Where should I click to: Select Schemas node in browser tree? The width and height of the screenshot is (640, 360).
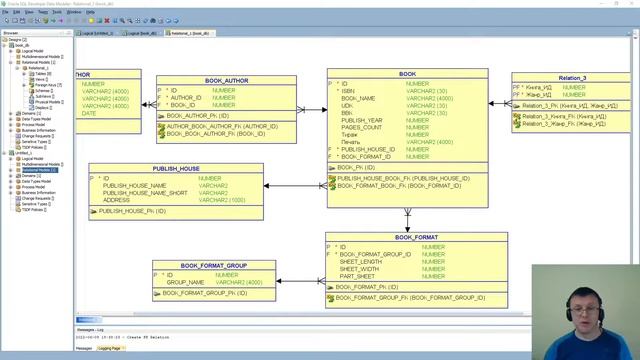click(x=42, y=91)
